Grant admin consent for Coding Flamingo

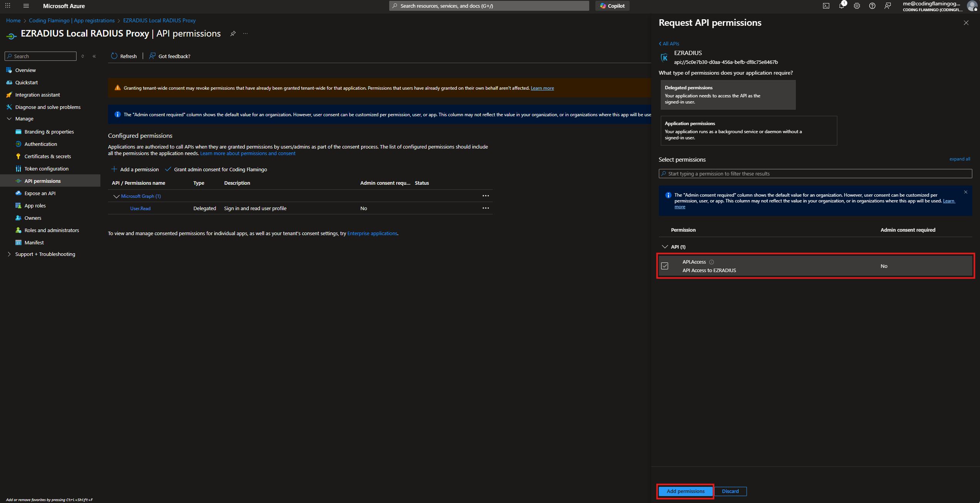216,169
